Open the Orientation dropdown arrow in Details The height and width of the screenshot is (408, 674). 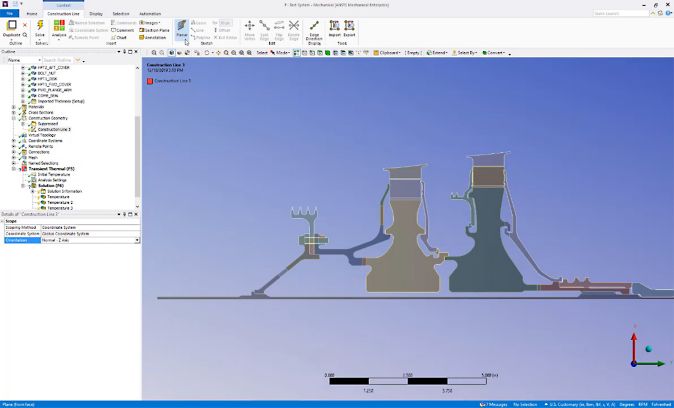(137, 240)
